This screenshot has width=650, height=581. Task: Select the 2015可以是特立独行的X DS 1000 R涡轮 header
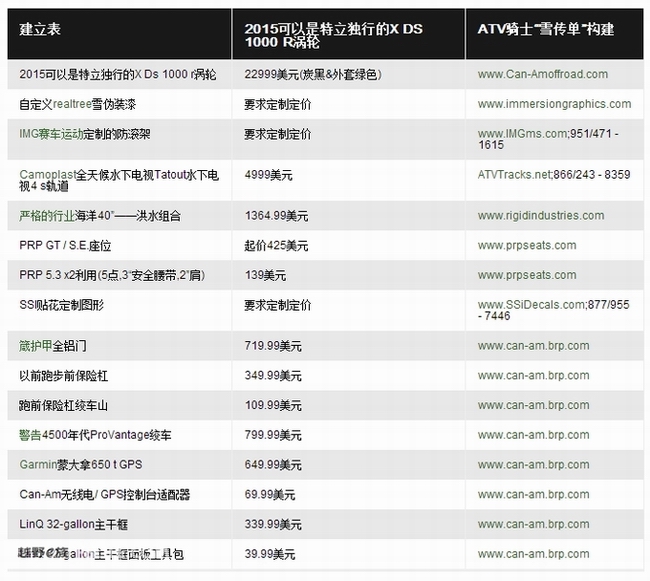[348, 34]
